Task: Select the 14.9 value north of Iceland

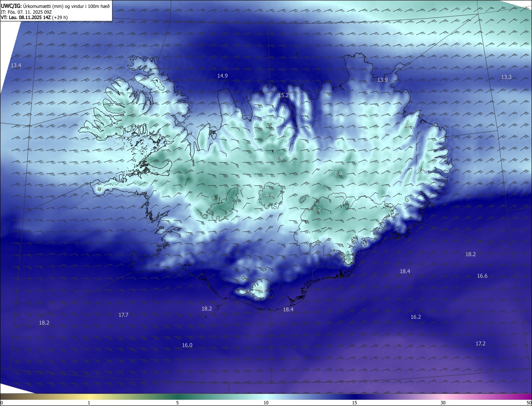Action: pyautogui.click(x=222, y=76)
